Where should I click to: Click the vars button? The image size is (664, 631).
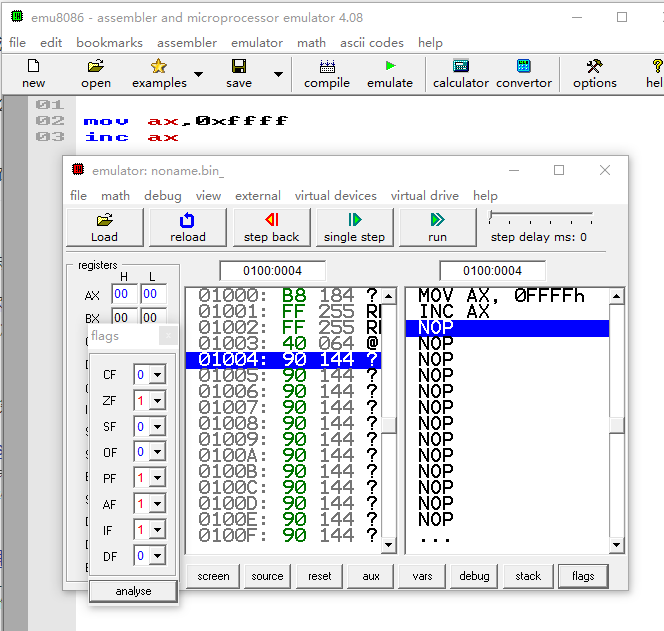[423, 576]
